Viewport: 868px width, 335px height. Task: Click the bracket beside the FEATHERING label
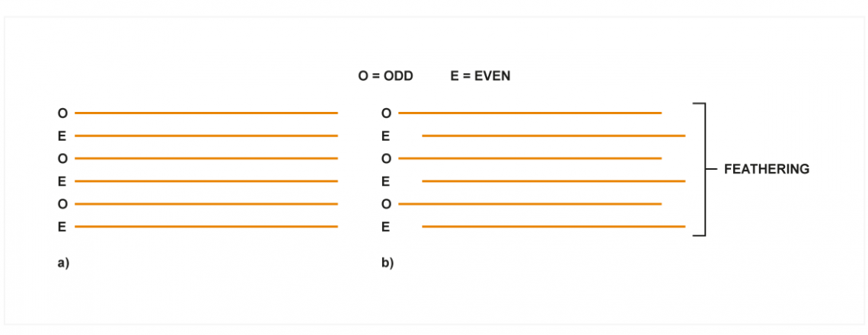(700, 170)
